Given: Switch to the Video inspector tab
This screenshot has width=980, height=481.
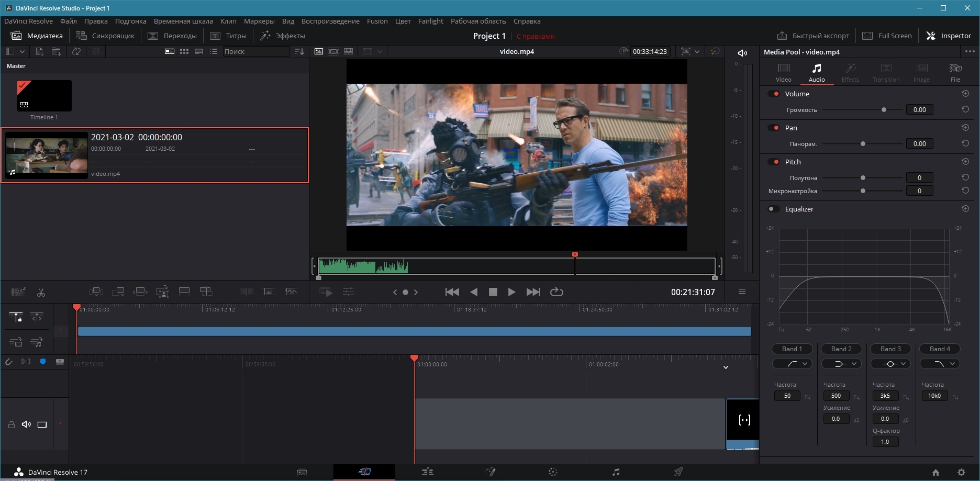Looking at the screenshot, I should [783, 73].
